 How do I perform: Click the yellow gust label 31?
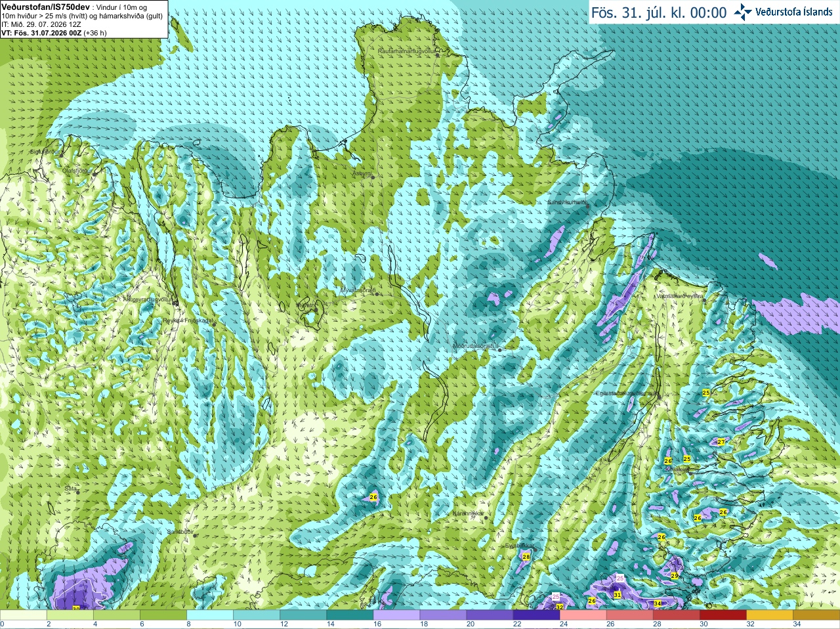[617, 594]
